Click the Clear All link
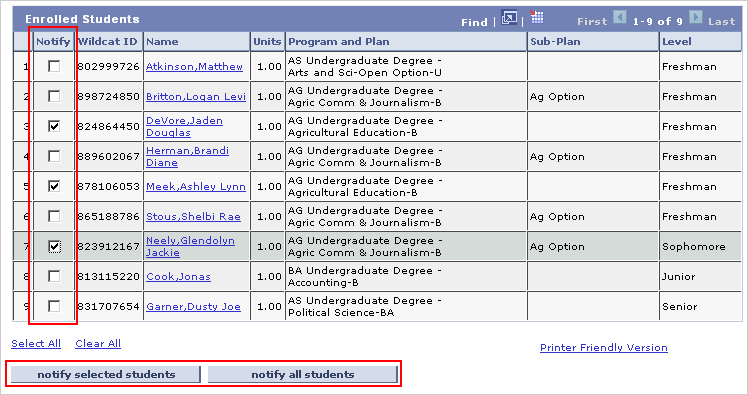Screen dimensions: 748x395 [98, 343]
